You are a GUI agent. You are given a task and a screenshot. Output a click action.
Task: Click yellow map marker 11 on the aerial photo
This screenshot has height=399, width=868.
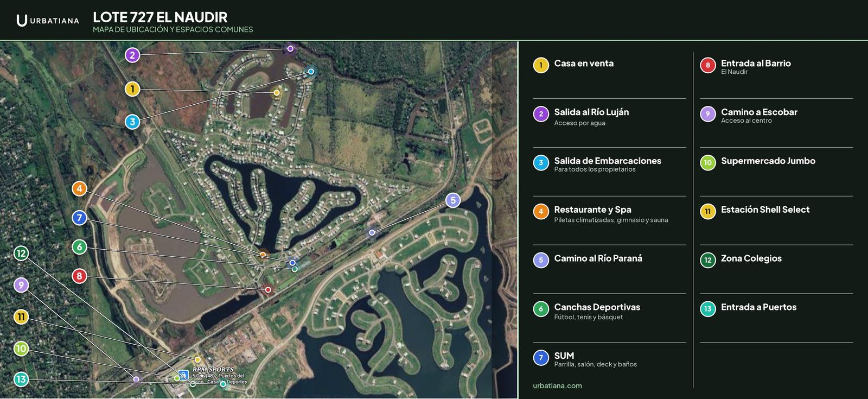(x=21, y=316)
